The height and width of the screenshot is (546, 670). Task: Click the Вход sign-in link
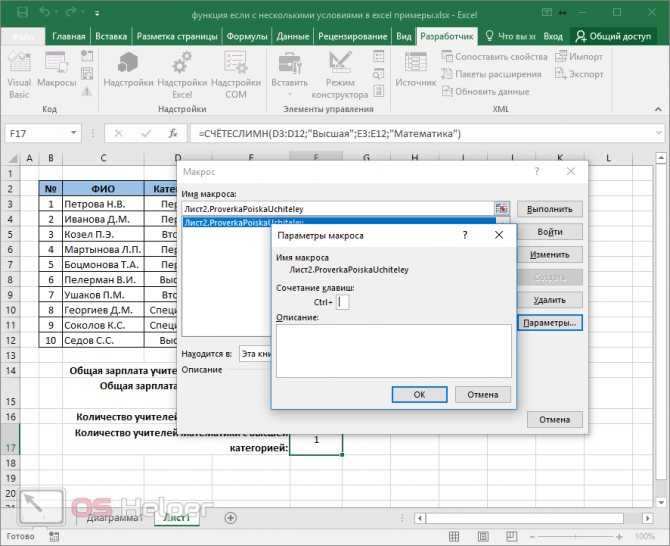(x=553, y=36)
